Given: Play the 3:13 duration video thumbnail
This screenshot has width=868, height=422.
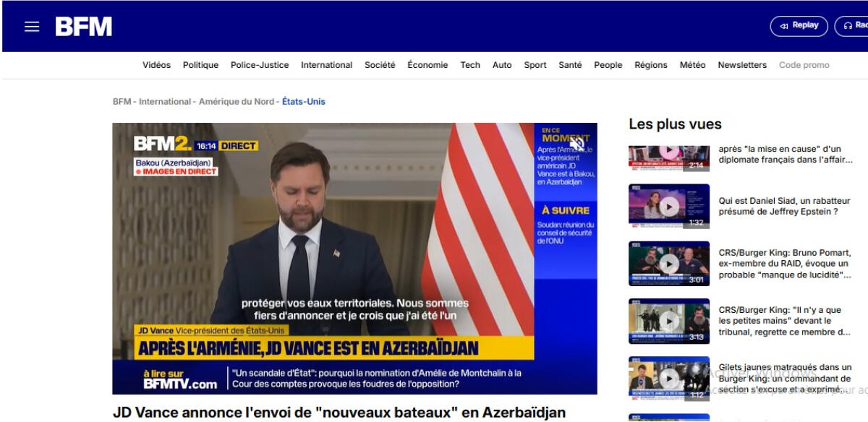Looking at the screenshot, I should click(669, 321).
